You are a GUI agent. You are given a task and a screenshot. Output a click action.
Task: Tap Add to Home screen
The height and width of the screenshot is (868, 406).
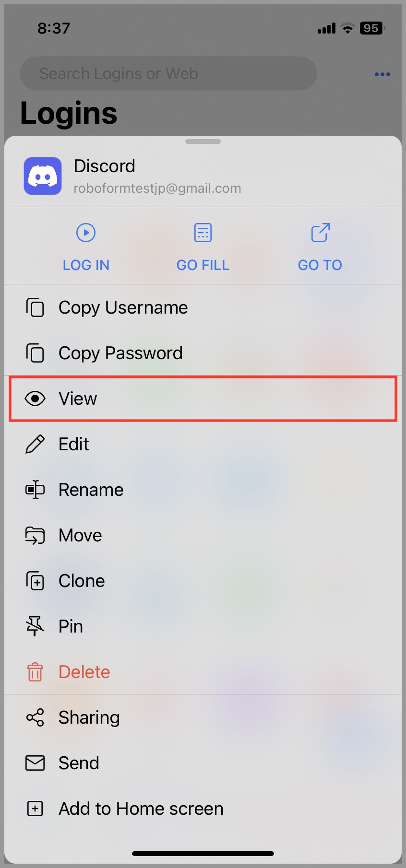[x=203, y=809]
